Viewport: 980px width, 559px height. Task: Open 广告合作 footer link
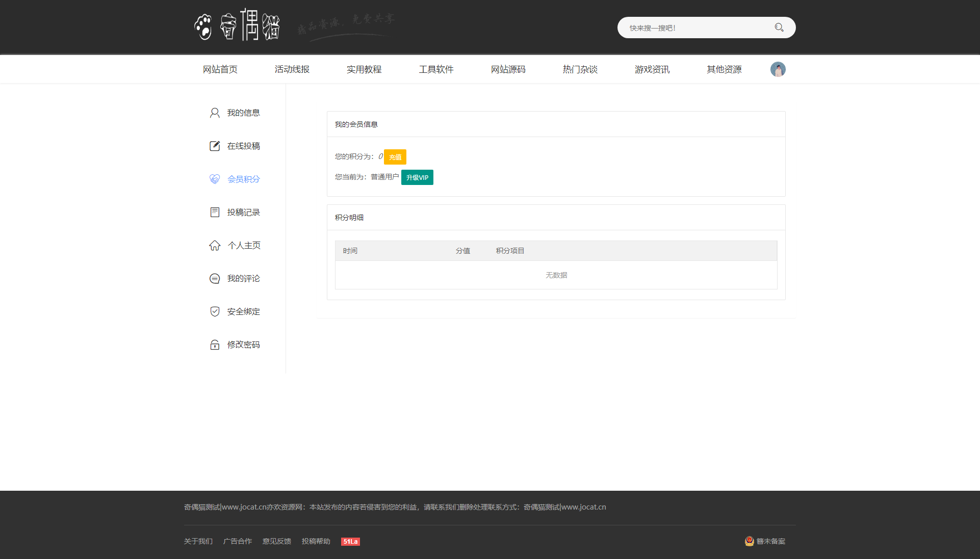[238, 541]
